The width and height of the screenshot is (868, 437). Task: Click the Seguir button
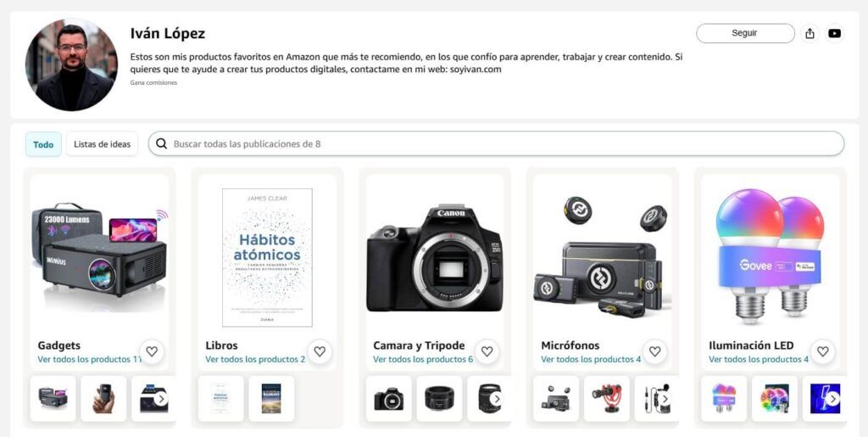point(745,33)
